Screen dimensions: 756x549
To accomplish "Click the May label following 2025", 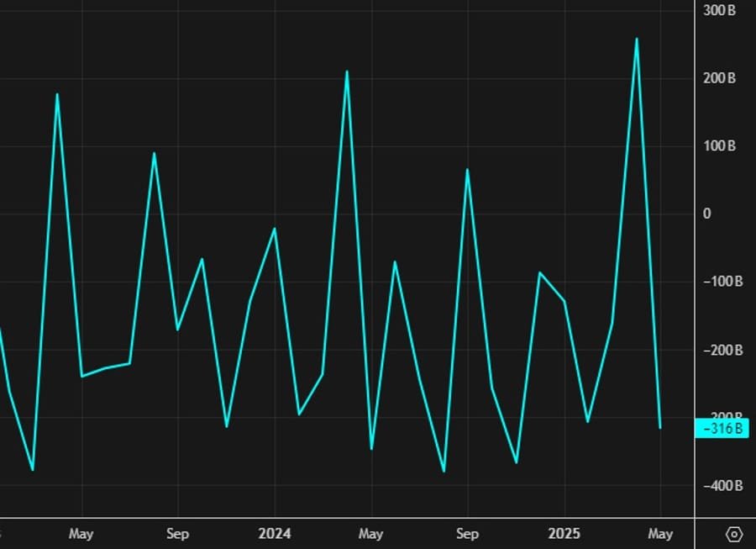I will 660,534.
